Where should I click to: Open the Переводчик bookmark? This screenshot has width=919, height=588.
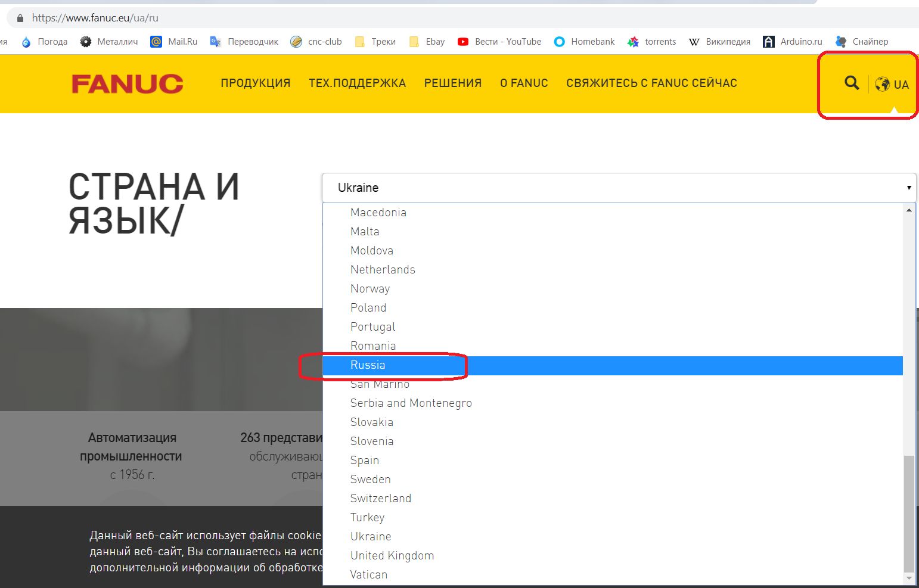pos(244,42)
